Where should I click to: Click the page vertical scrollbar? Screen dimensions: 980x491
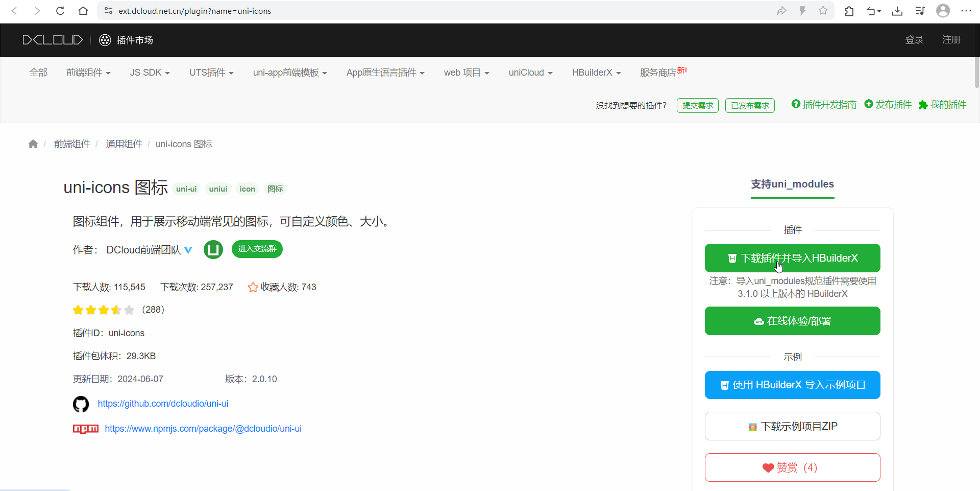(977, 72)
